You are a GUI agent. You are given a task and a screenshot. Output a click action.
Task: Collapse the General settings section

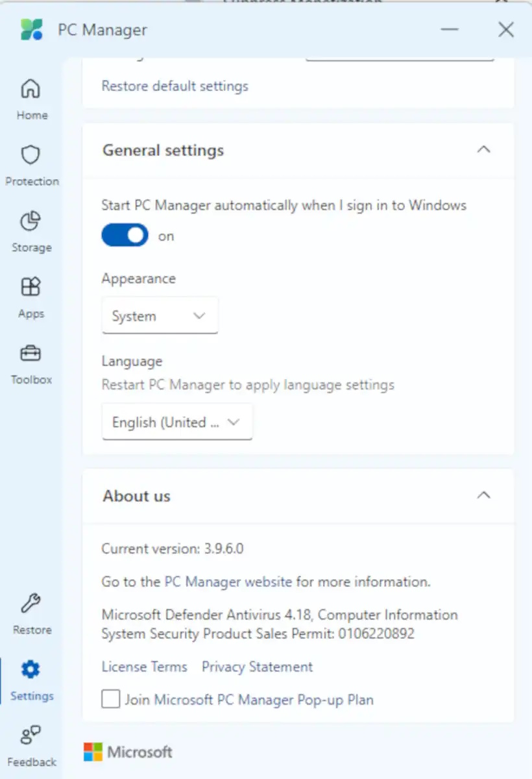point(483,150)
